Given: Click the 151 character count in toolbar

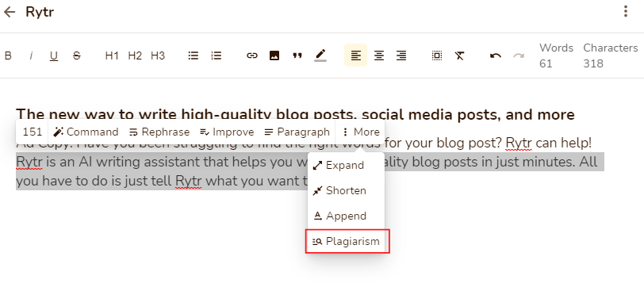Looking at the screenshot, I should (33, 132).
